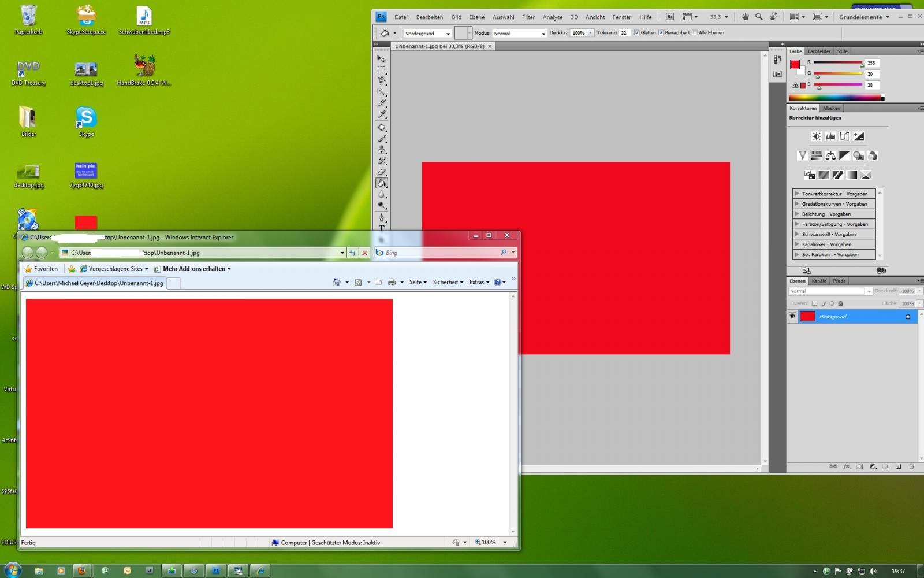
Task: Select the Dodge tool
Action: coord(382,205)
